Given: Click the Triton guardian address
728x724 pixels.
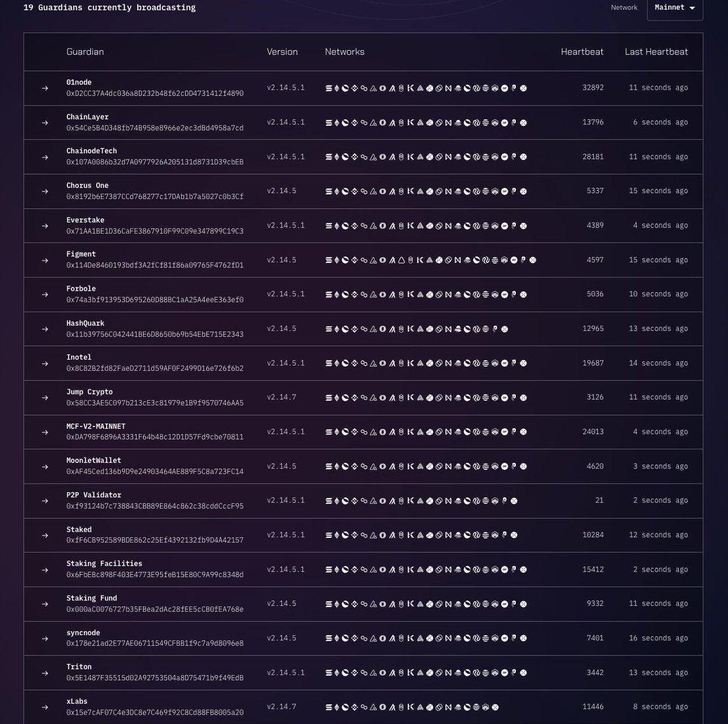Looking at the screenshot, I should (154, 678).
